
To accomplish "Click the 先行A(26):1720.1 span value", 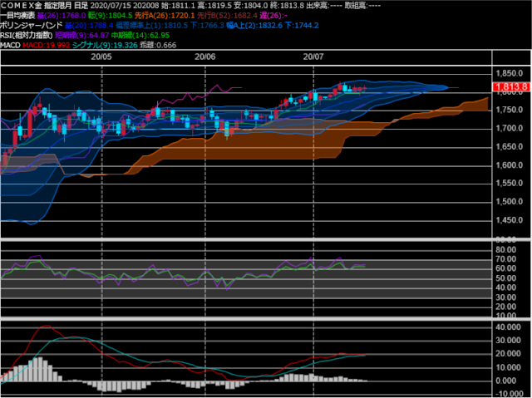I will point(165,15).
